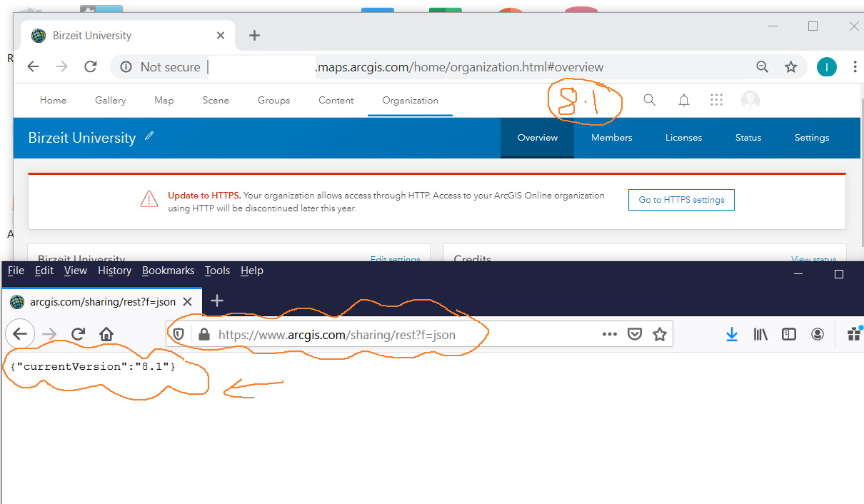
Task: Open the Chrome profile avatar
Action: 827,67
